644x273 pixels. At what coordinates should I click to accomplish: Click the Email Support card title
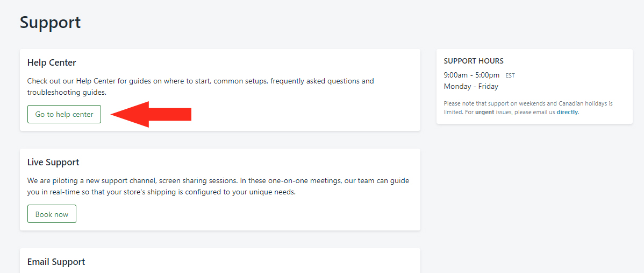pyautogui.click(x=56, y=262)
